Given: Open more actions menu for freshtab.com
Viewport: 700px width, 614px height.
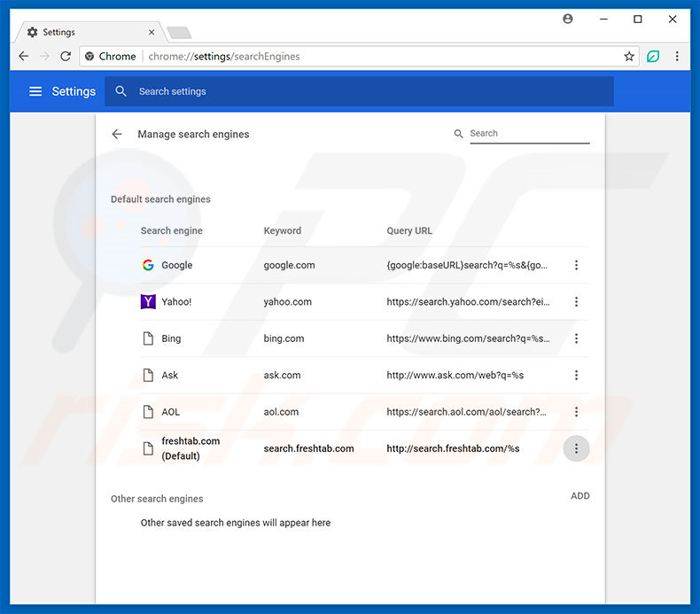Looking at the screenshot, I should tap(576, 448).
